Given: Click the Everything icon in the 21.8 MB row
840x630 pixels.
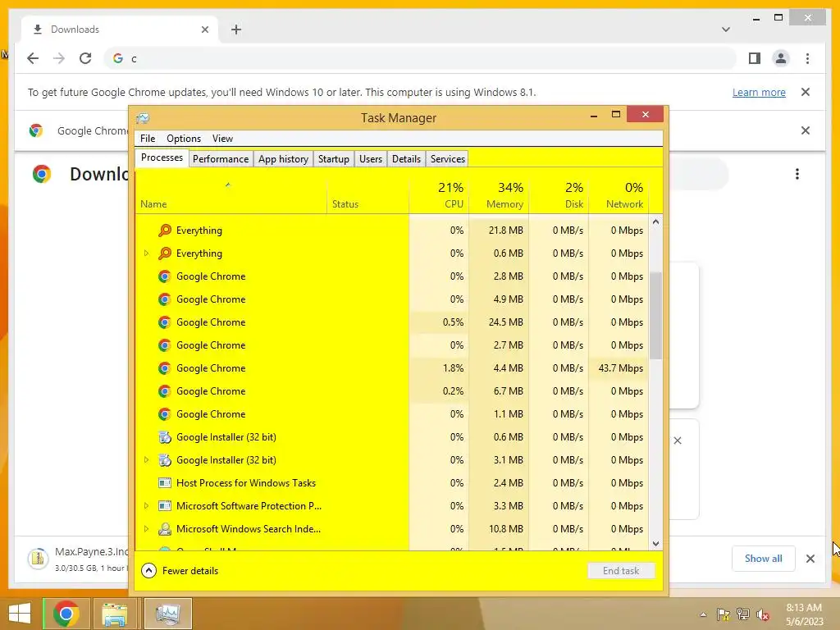Looking at the screenshot, I should point(164,231).
